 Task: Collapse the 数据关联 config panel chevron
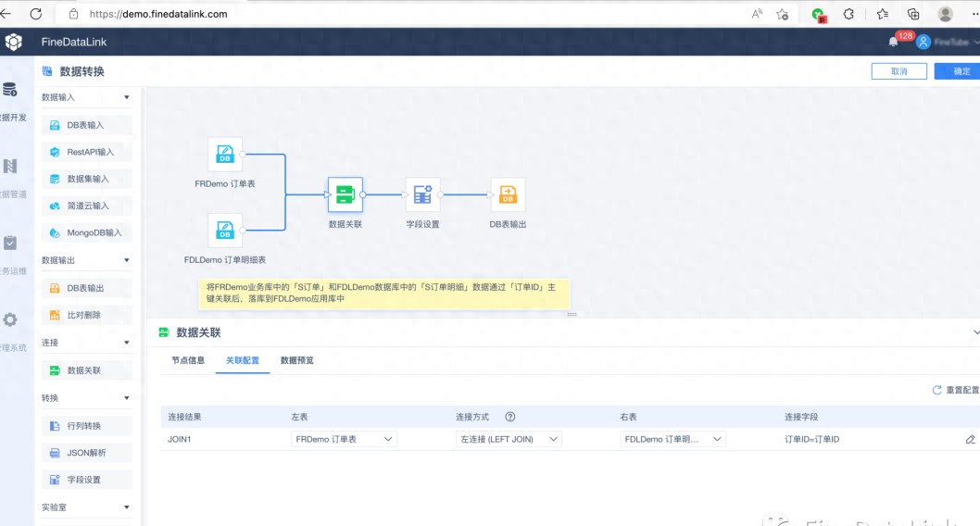(975, 332)
